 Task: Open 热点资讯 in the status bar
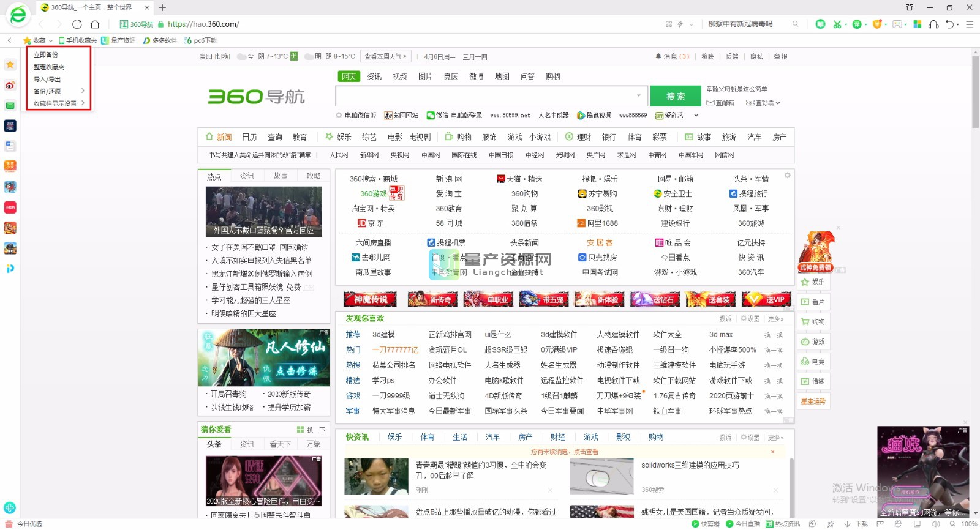[x=783, y=524]
